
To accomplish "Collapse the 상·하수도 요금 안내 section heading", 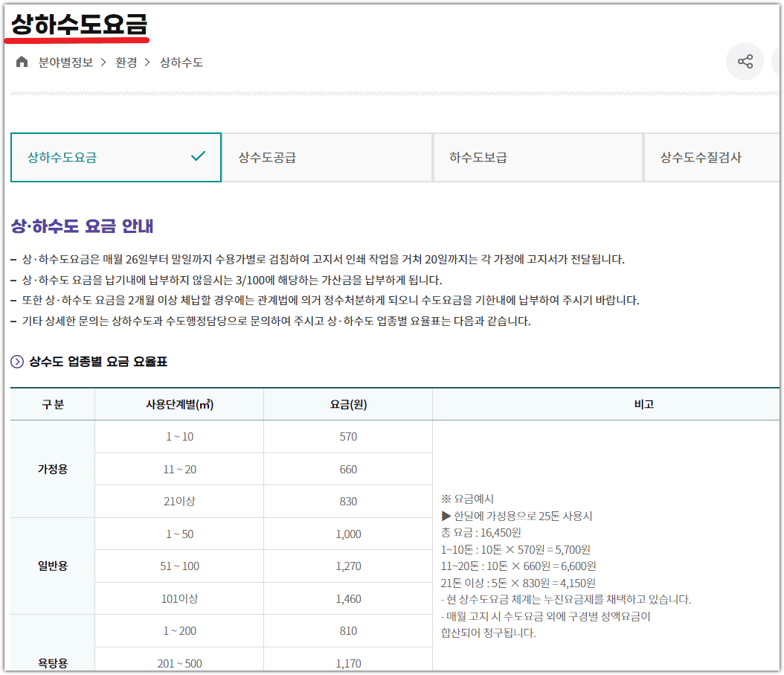I will tap(82, 226).
